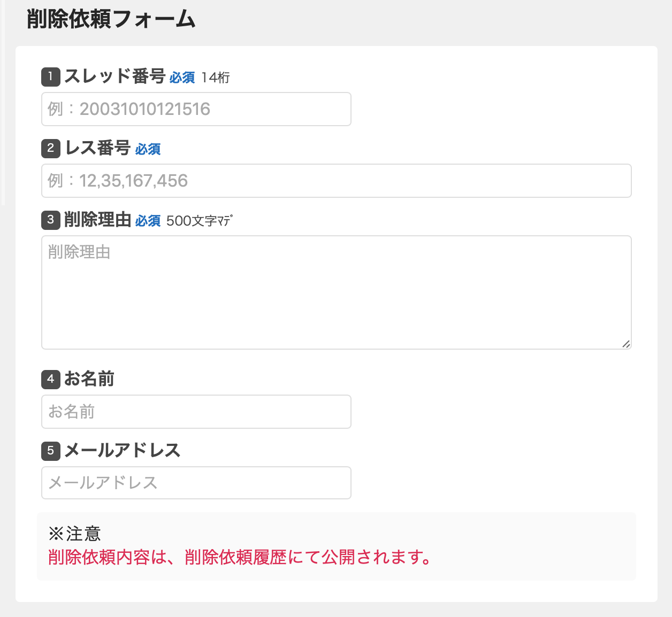Click the 500文字ﾏﾃﾞ hint text
The width and height of the screenshot is (672, 617).
click(200, 221)
